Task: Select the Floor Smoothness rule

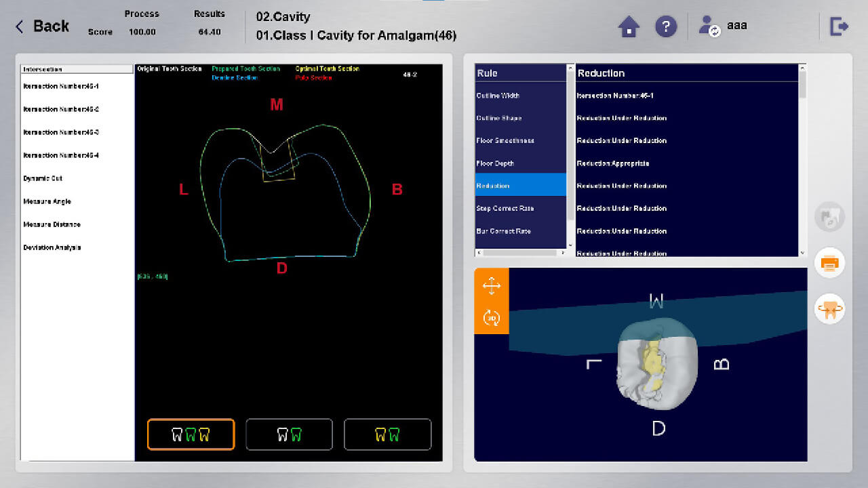Action: [520, 140]
